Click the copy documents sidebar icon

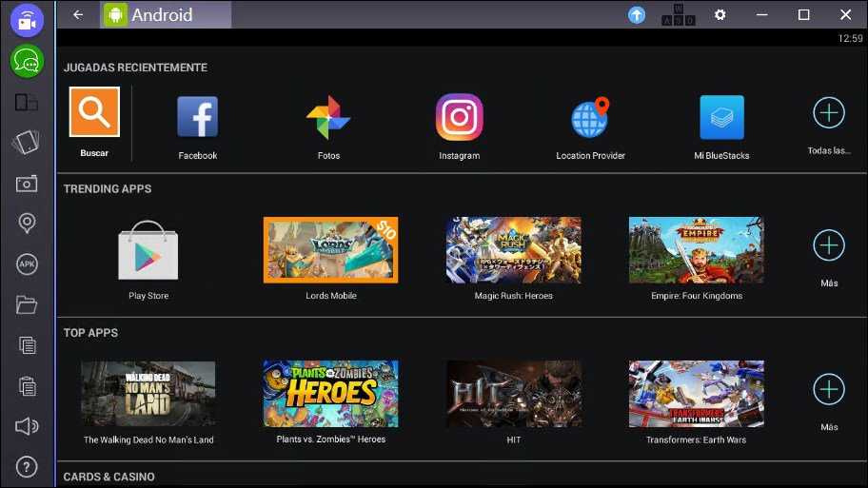[27, 345]
